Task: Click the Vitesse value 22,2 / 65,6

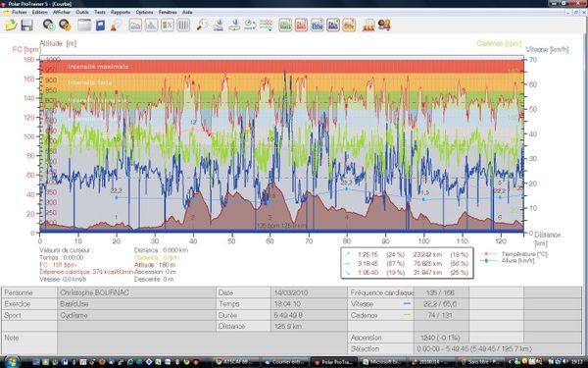Action: (x=441, y=304)
